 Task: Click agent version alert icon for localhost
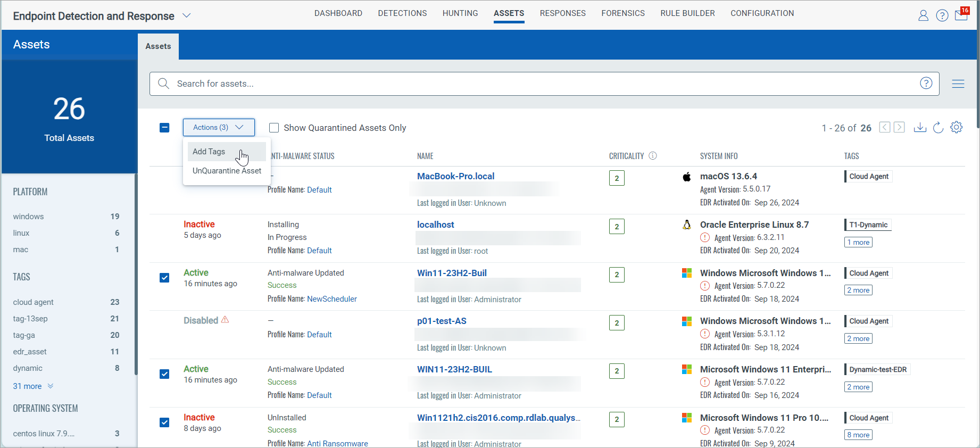[x=705, y=237]
